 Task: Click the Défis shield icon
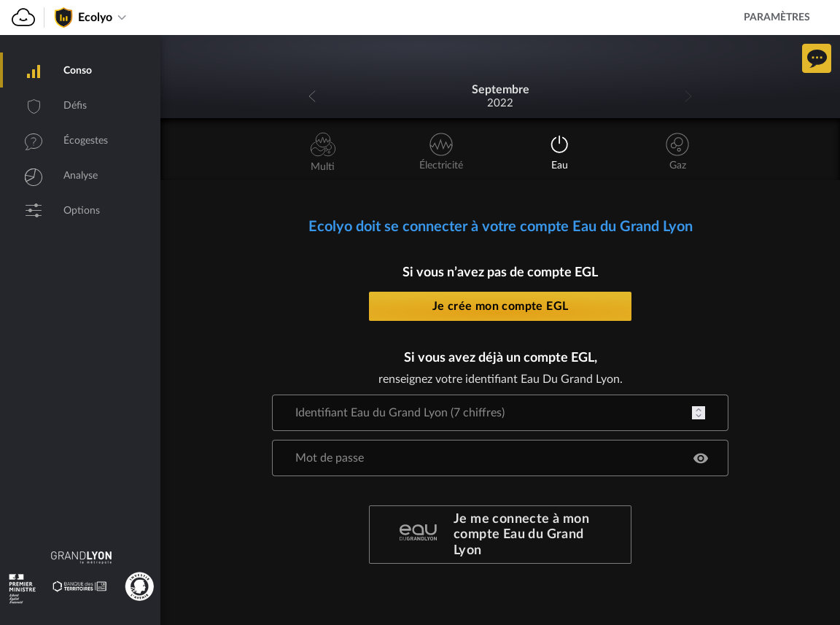pyautogui.click(x=34, y=106)
